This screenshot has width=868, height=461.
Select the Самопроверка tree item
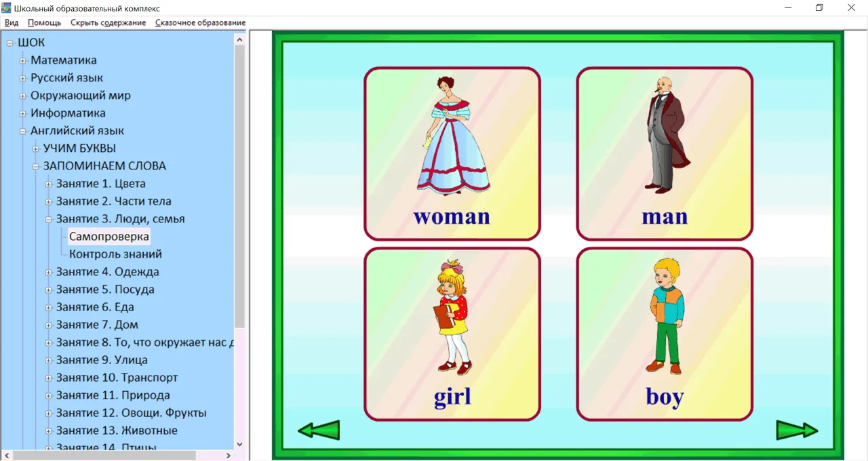point(109,237)
